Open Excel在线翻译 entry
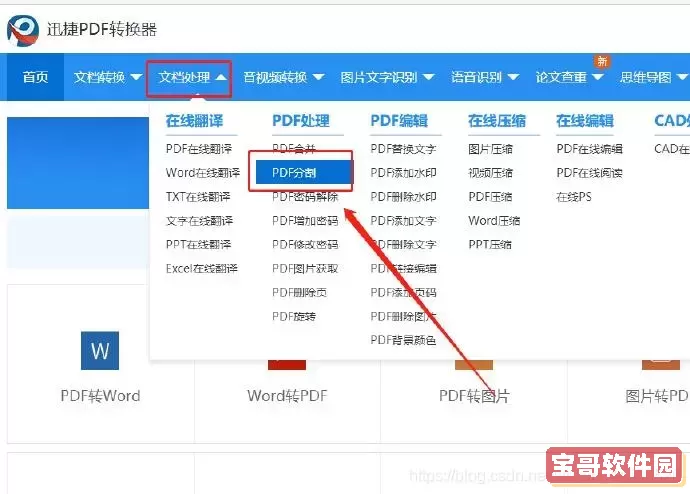Viewport: 690px width, 494px height. (202, 268)
